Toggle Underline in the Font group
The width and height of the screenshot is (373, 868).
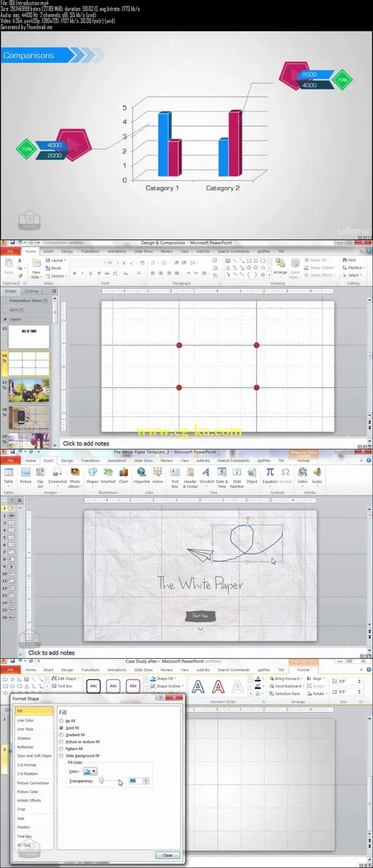90,273
